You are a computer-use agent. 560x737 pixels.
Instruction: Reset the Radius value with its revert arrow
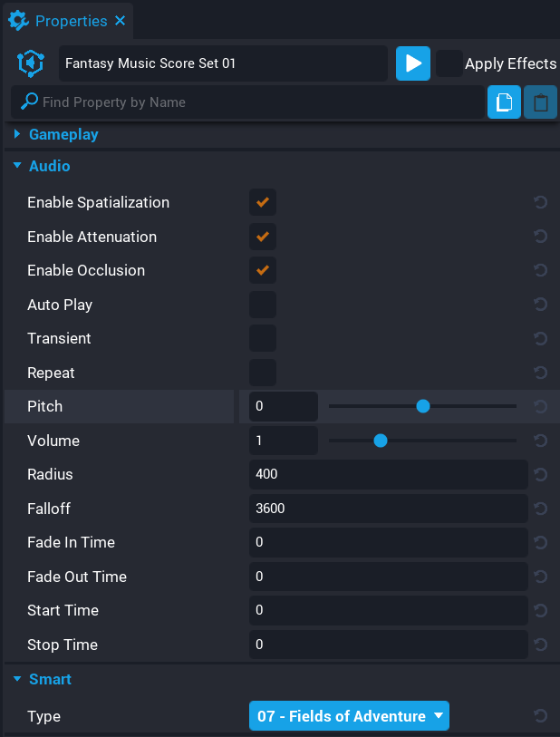(540, 474)
